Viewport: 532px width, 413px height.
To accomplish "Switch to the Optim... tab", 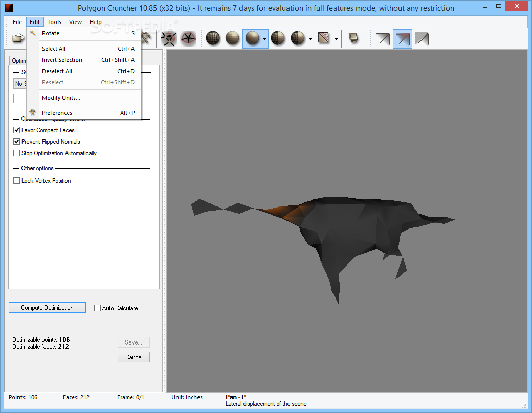I will point(18,60).
